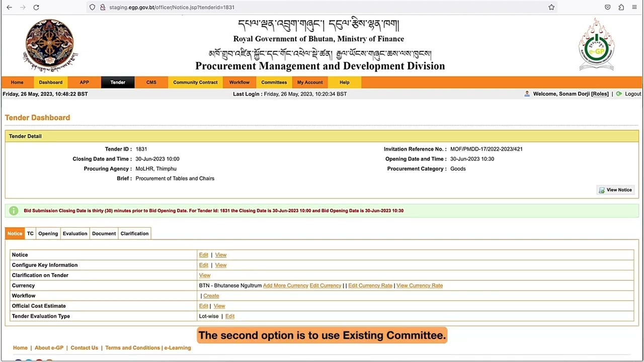The image size is (644, 362).
Task: Click the e-GP logo at top right
Action: (596, 44)
